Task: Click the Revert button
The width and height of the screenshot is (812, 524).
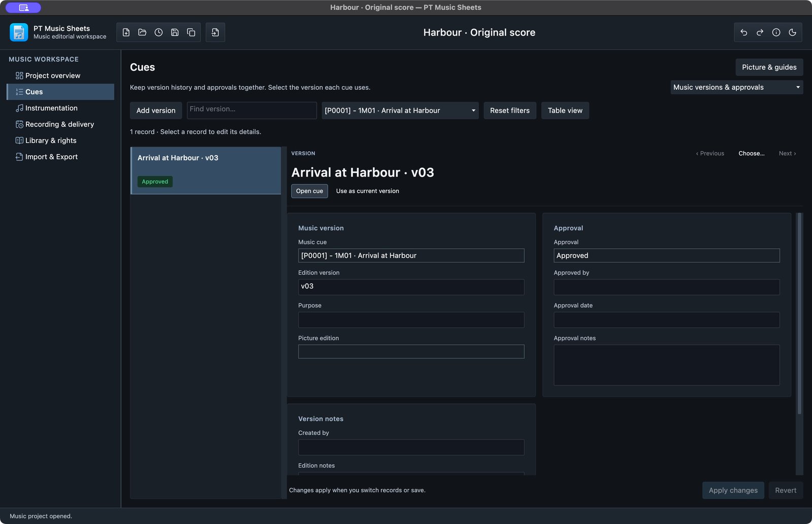Action: 786,491
